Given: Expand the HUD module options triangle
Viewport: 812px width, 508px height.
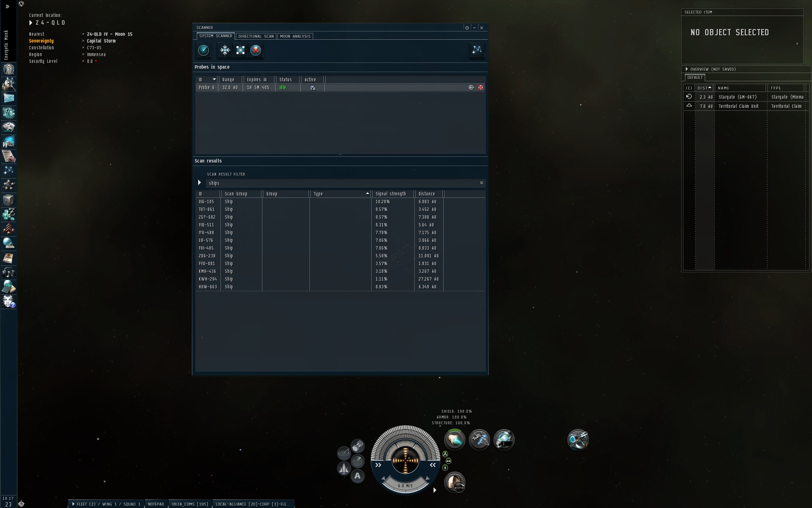Looking at the screenshot, I should click(x=435, y=490).
